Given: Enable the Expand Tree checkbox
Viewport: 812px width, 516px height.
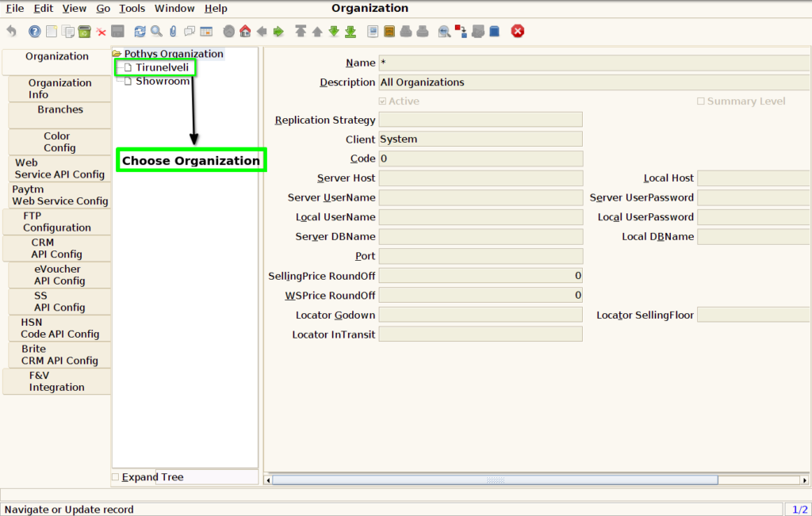Looking at the screenshot, I should 116,476.
